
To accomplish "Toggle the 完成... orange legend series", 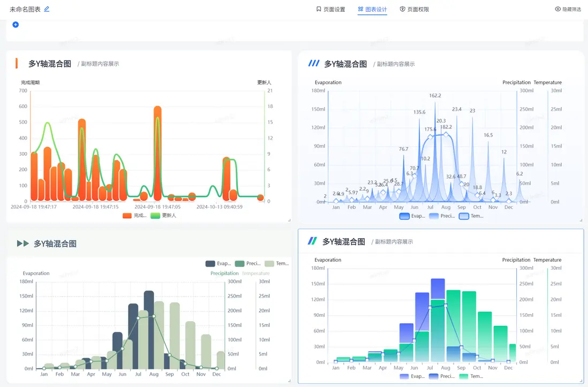I will tap(134, 216).
